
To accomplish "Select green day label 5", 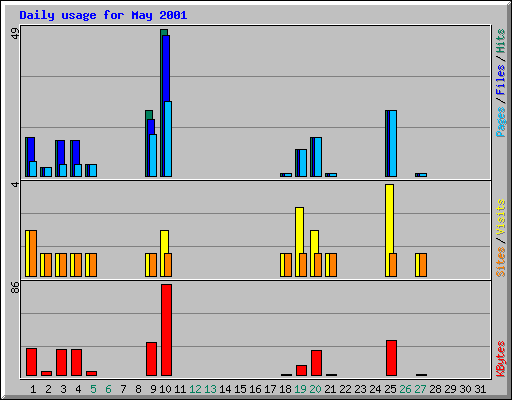I will (93, 389).
